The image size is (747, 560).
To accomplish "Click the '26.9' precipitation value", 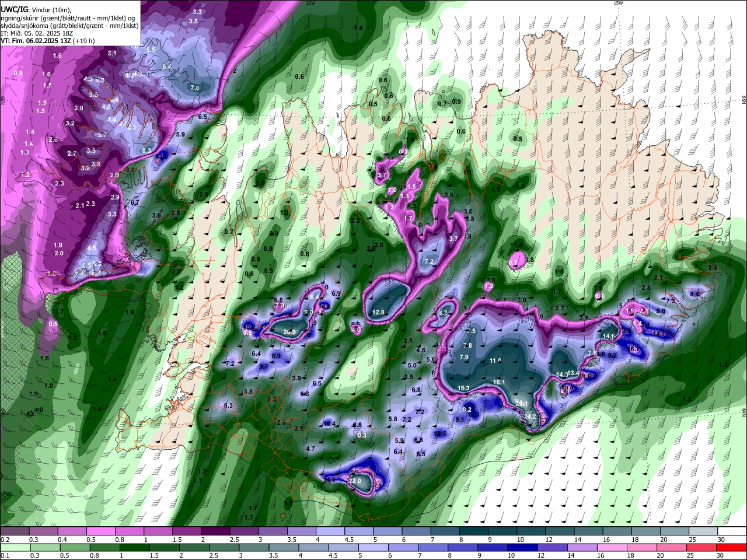I will [x=289, y=332].
